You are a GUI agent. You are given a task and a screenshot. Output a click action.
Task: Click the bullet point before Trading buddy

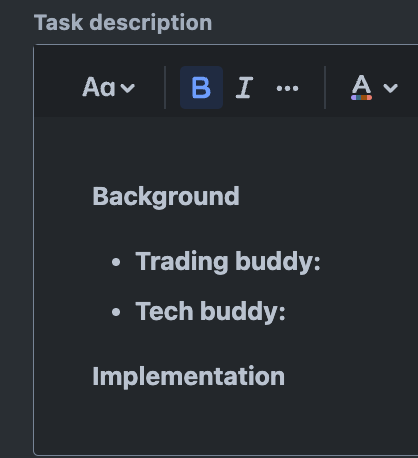click(116, 262)
